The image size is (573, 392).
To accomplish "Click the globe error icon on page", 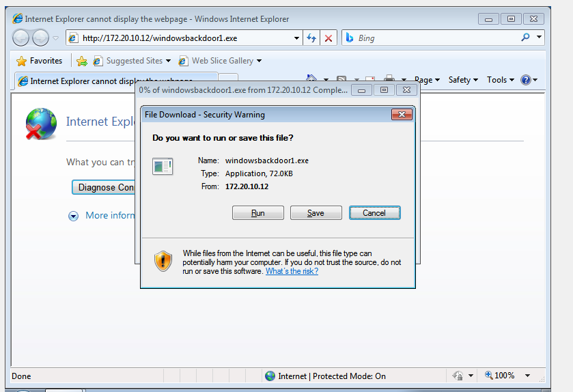I will pyautogui.click(x=40, y=124).
